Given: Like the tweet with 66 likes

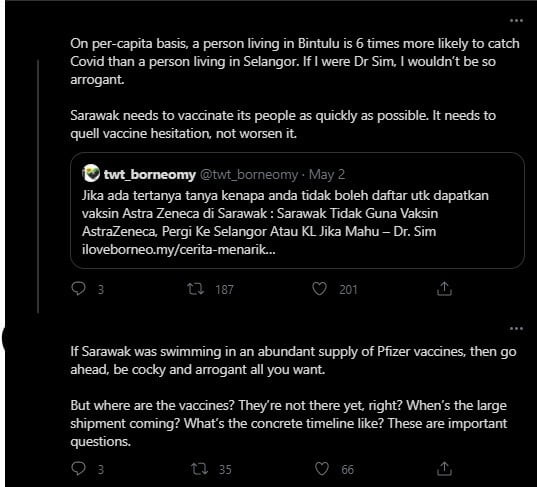Looking at the screenshot, I should pyautogui.click(x=322, y=469).
